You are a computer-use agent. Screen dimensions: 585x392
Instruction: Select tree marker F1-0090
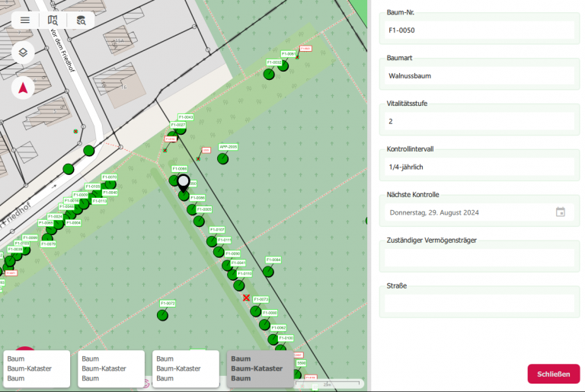227,265
